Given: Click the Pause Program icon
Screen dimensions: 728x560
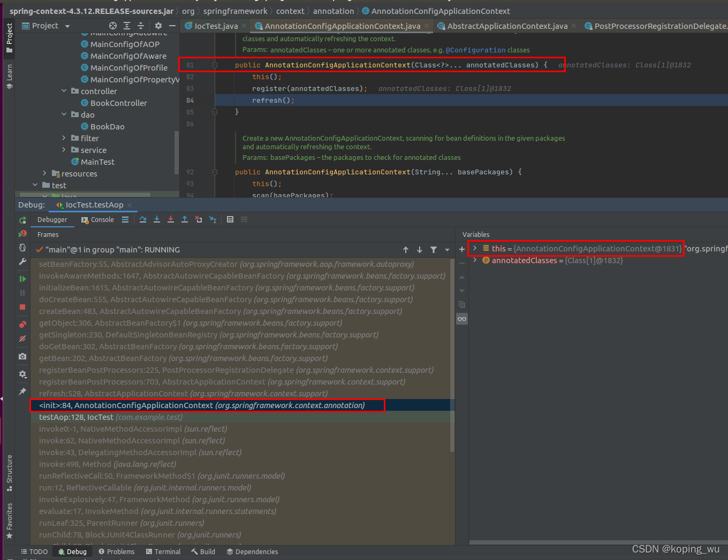Looking at the screenshot, I should pos(22,293).
